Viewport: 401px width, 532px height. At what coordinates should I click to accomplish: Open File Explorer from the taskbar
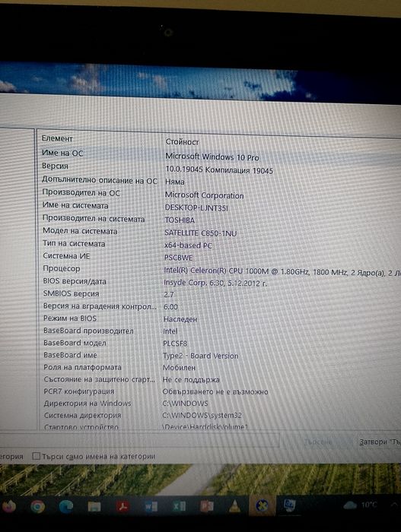pos(94,507)
